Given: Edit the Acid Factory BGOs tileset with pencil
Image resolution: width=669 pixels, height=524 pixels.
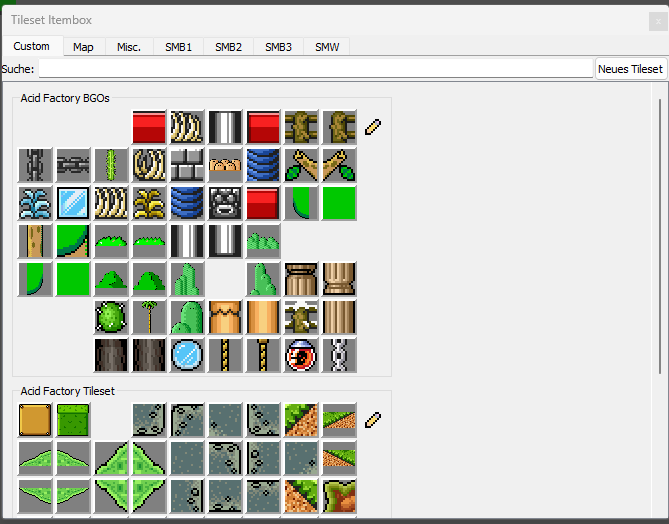Looking at the screenshot, I should click(372, 127).
